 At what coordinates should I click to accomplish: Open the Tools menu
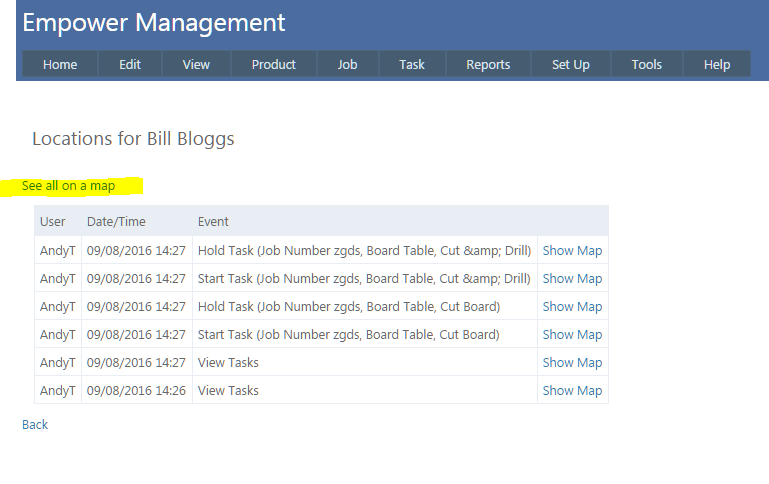coord(646,64)
